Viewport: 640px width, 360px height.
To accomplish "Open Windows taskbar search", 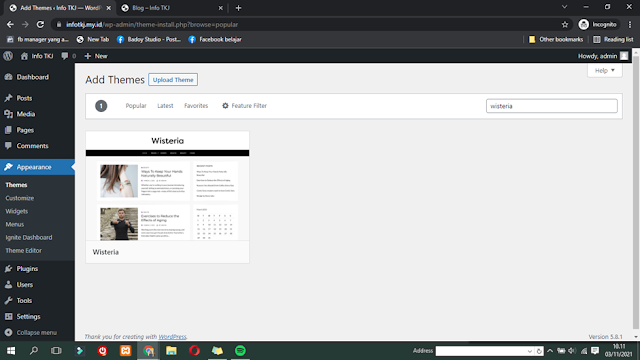I will point(34,351).
